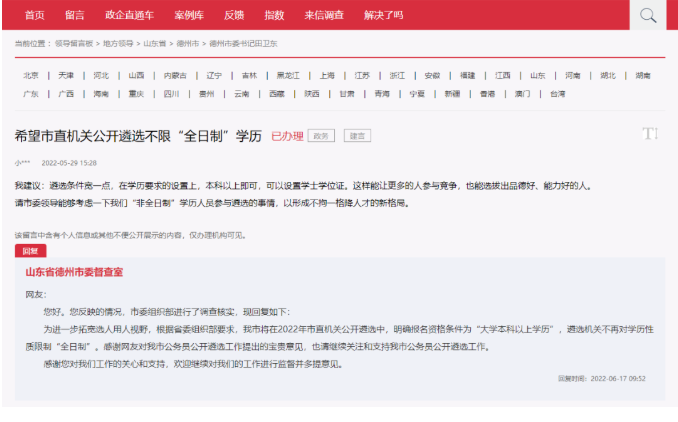678x422 pixels.
Task: Select the 黑龙江 region link
Action: [x=288, y=76]
